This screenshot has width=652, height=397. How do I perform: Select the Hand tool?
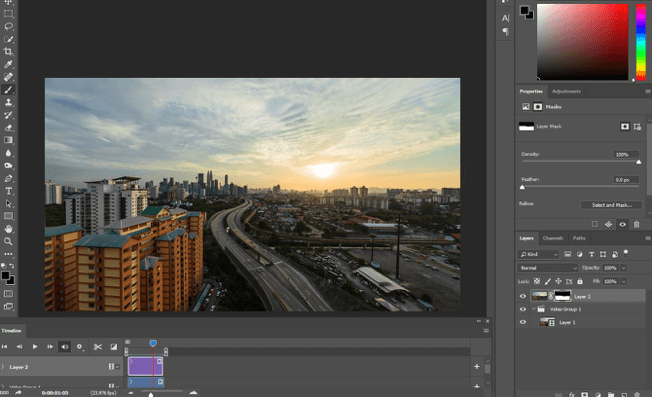pyautogui.click(x=8, y=229)
